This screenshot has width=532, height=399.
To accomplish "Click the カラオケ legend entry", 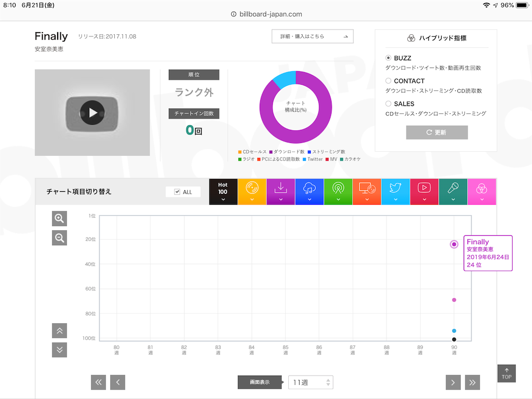I will pyautogui.click(x=350, y=159).
